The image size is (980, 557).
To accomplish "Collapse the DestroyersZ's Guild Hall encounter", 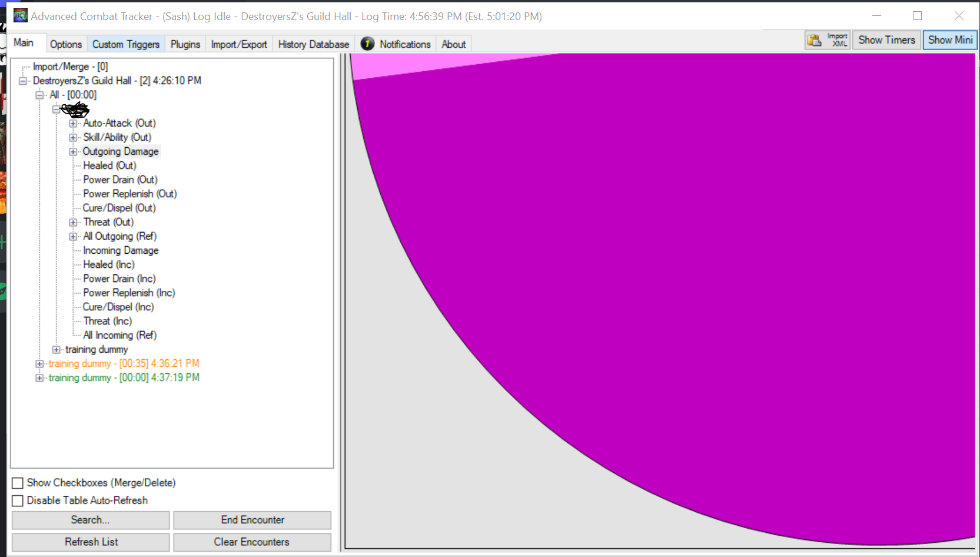I will pos(22,81).
